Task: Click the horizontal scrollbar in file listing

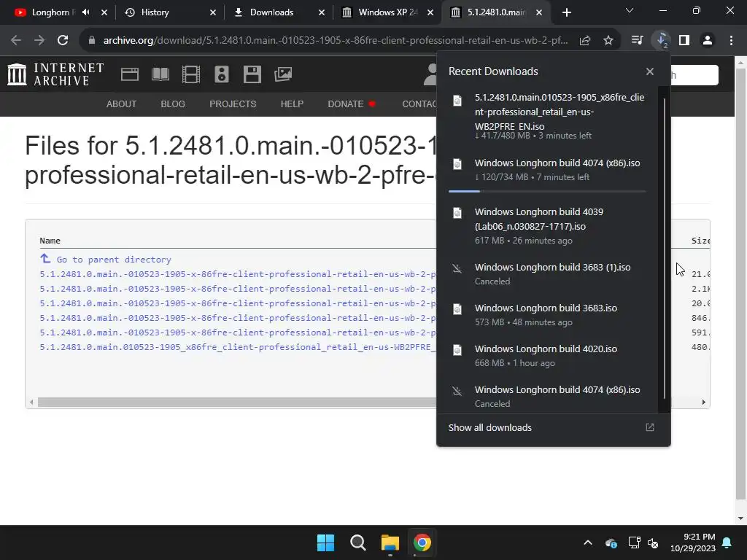Action: [237, 402]
